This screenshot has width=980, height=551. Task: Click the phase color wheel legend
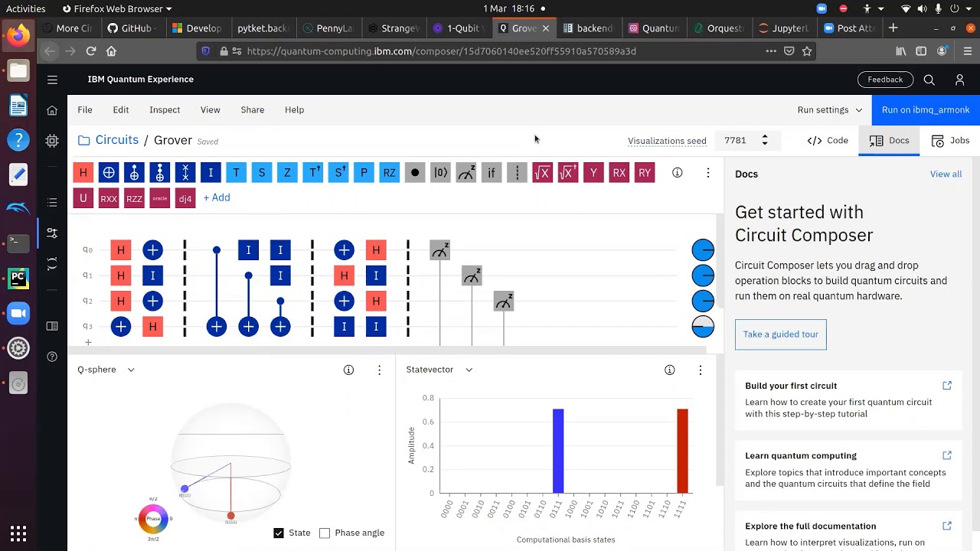click(x=153, y=519)
